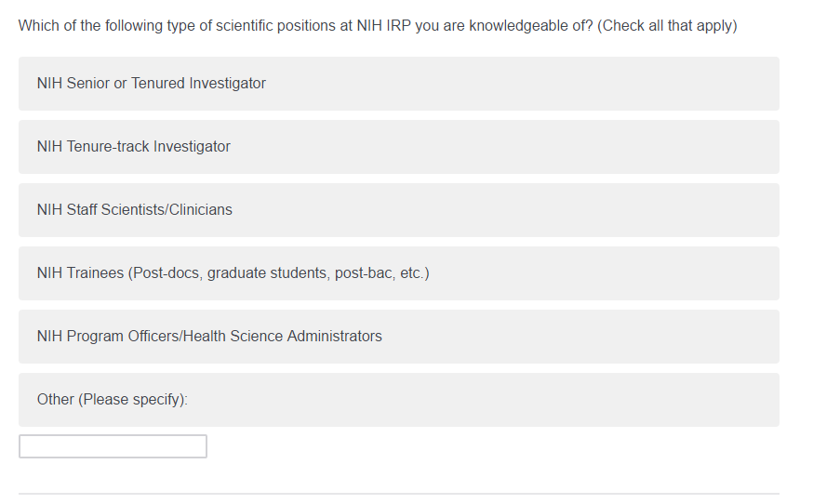Viewport: 813px width, 504px height.
Task: Click the Other specify text box
Action: pyautogui.click(x=113, y=446)
